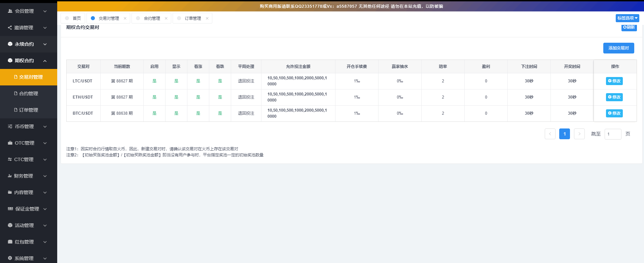Screen dimensions: 644x263
Task: Expand the 币币管理 menu
Action: [x=45, y=126]
